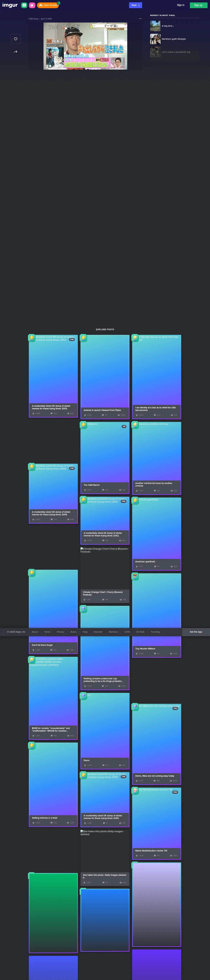Open Rules in the footer
The height and width of the screenshot is (980, 210).
pos(74,632)
